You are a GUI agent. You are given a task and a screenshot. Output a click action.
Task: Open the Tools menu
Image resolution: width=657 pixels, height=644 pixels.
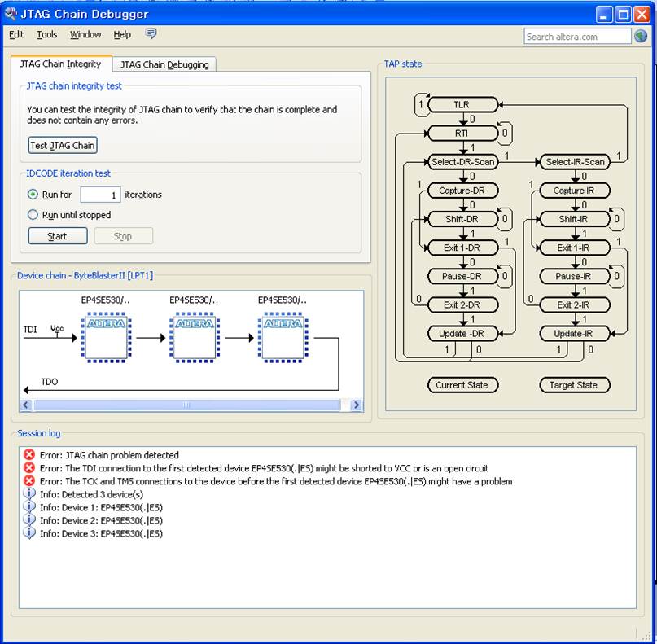[47, 34]
